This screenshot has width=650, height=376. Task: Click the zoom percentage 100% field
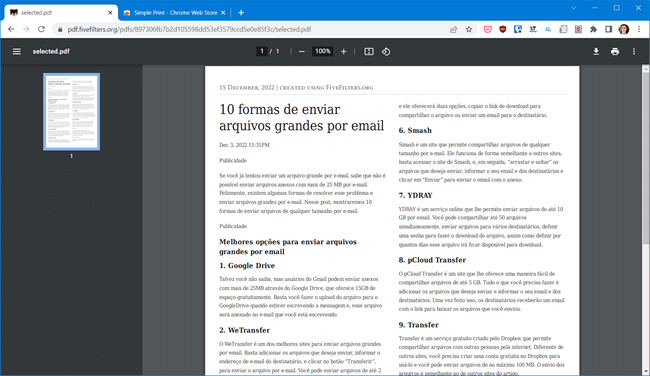[x=323, y=51]
